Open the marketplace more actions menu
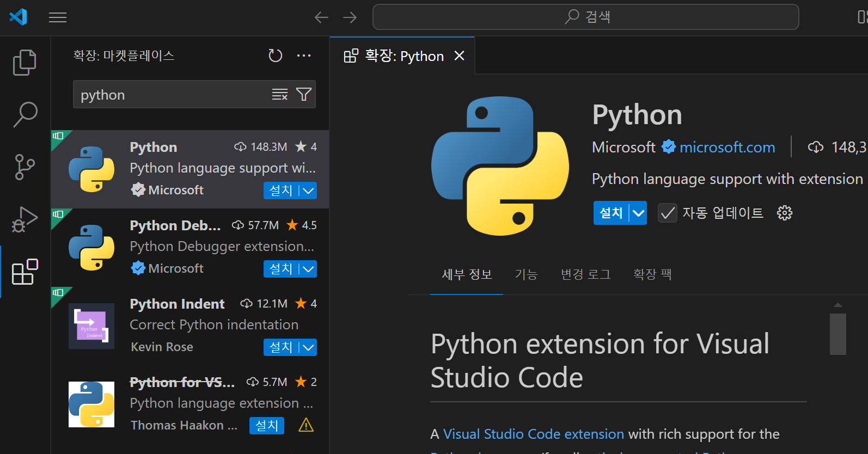The height and width of the screenshot is (454, 868). 304,56
